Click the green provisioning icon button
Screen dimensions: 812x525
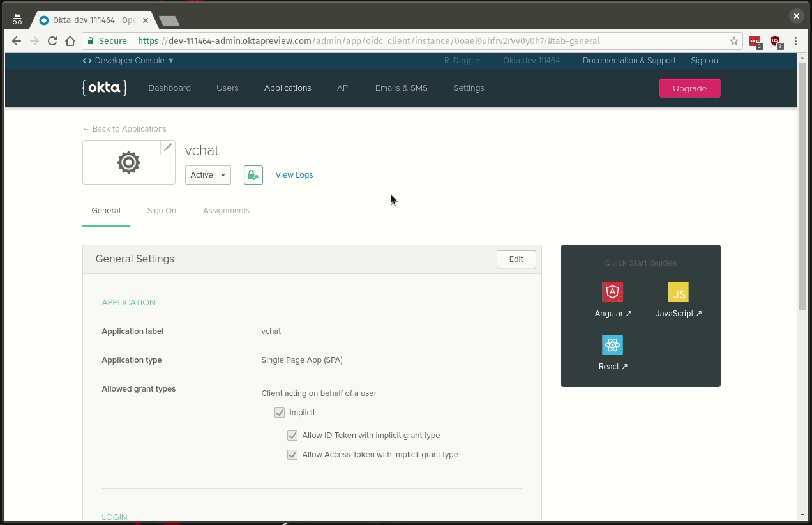click(253, 175)
